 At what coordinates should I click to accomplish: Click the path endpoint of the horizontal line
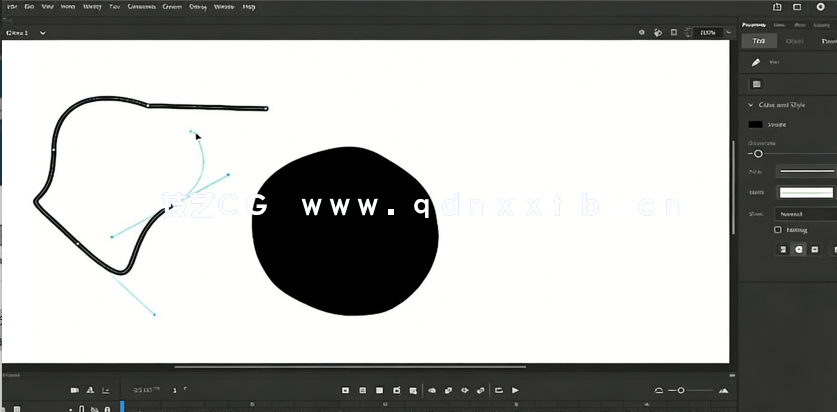[266, 109]
